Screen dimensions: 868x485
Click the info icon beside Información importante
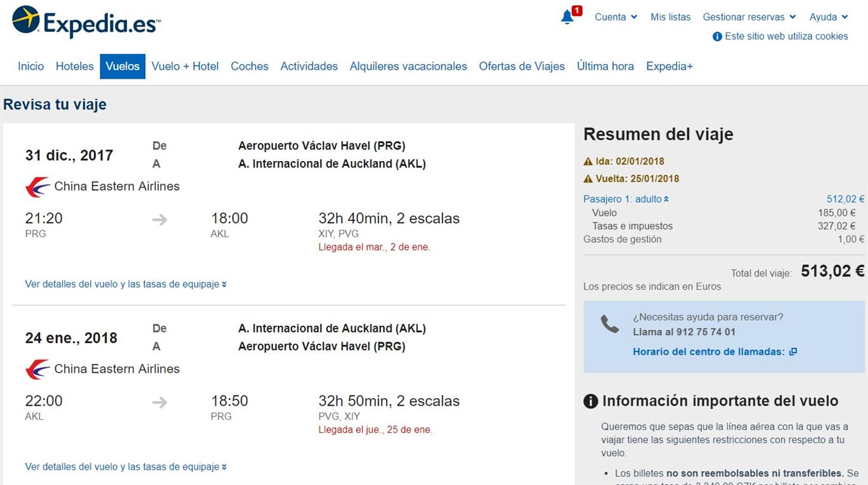click(x=590, y=401)
